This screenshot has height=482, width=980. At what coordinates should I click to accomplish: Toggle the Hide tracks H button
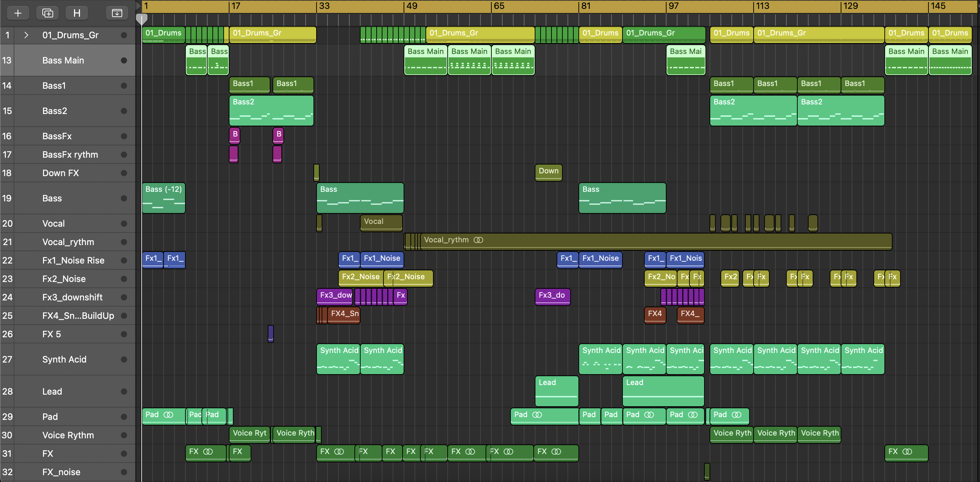click(x=77, y=13)
